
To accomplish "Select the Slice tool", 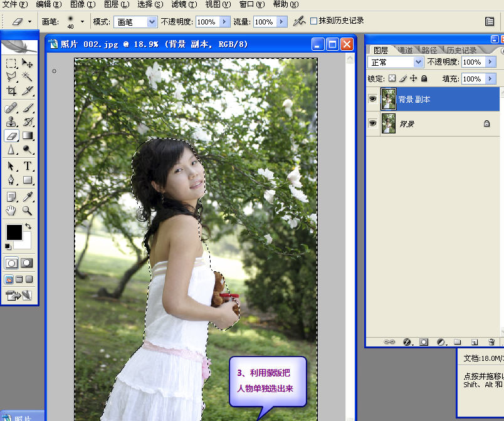I will 28,91.
